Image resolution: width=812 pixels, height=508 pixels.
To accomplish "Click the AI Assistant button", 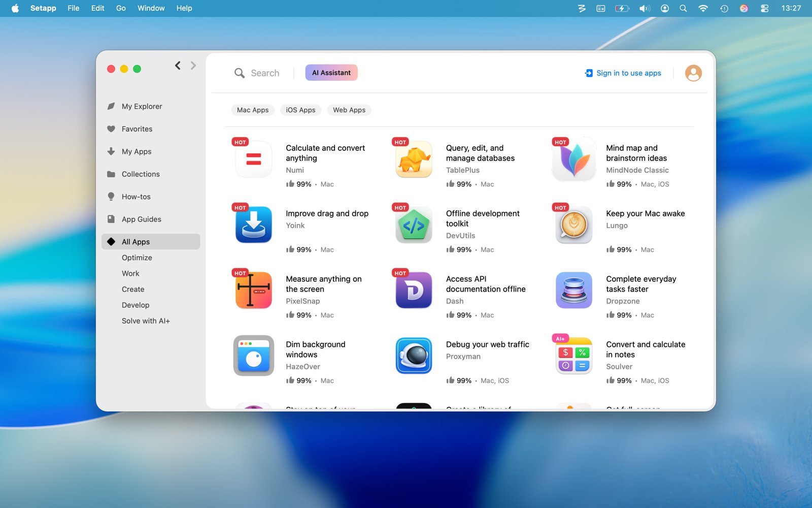I will pyautogui.click(x=331, y=73).
